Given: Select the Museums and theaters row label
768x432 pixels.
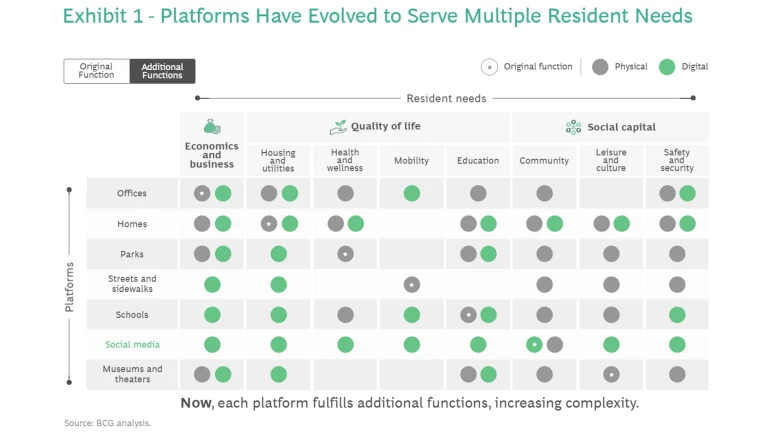Looking at the screenshot, I should [132, 374].
